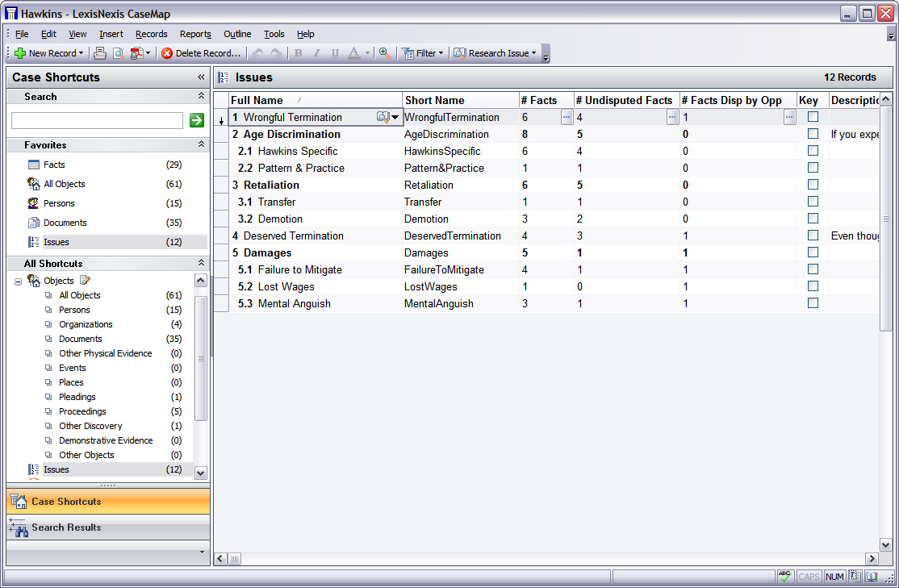Click the Filter funnel icon
899x588 pixels.
pyautogui.click(x=408, y=53)
